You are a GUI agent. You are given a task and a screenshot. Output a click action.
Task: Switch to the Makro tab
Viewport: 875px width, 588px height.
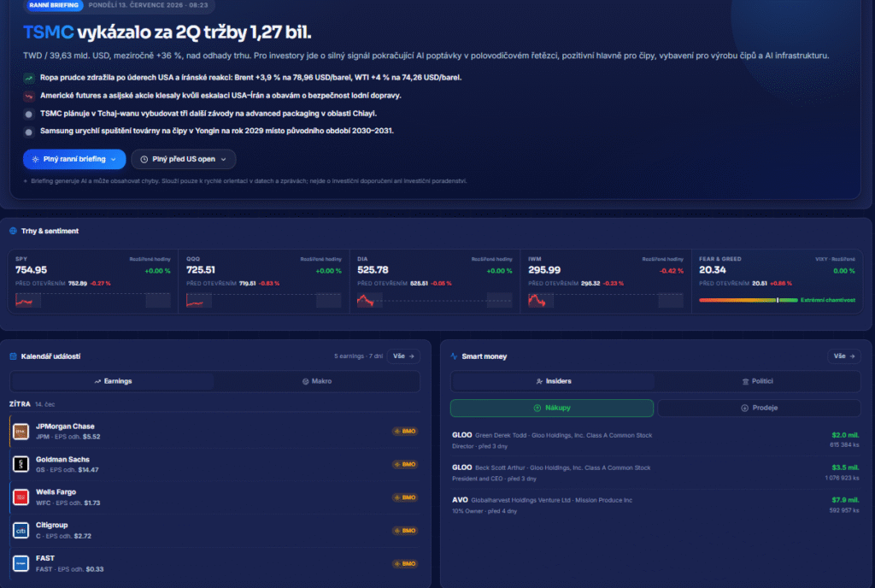click(x=316, y=381)
